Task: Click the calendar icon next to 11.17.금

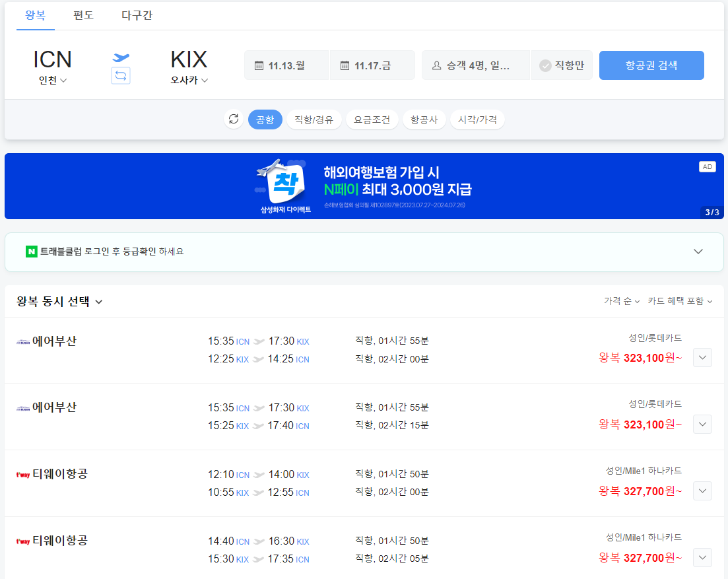Action: (345, 65)
